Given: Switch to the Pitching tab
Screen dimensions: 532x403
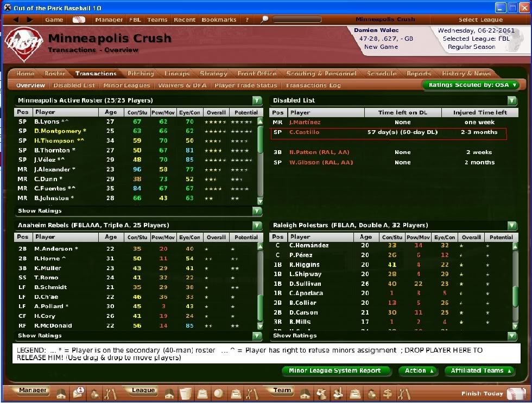Looking at the screenshot, I should coord(141,74).
